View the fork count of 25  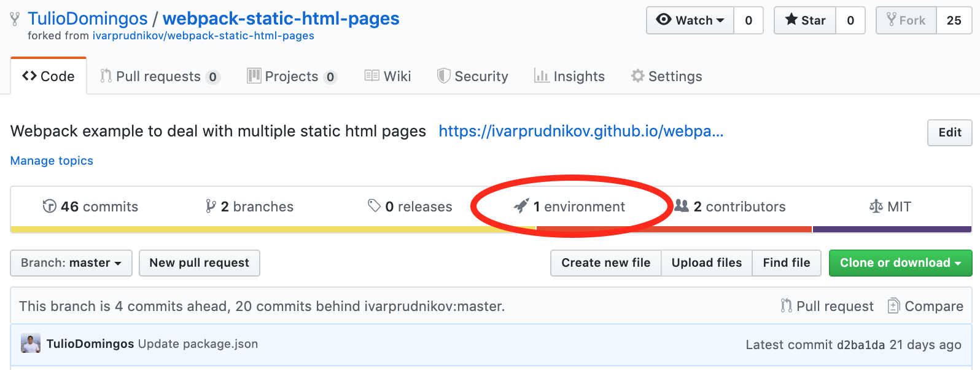point(954,20)
